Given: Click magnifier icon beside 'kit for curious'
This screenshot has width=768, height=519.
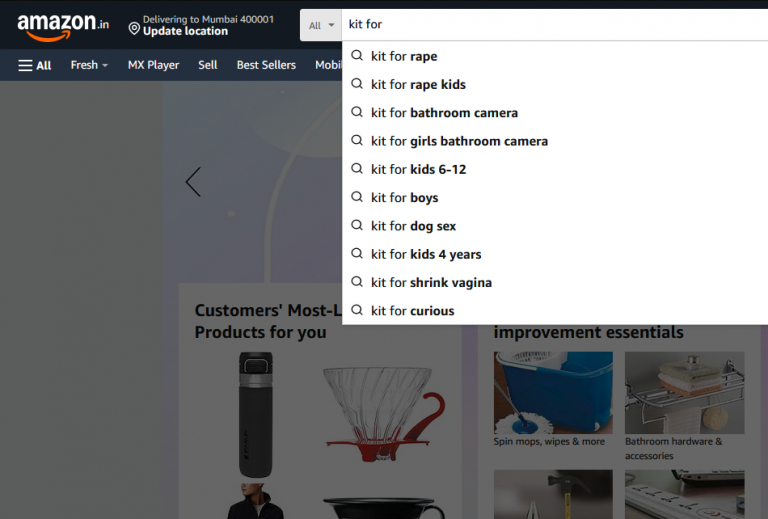Looking at the screenshot, I should [x=357, y=311].
